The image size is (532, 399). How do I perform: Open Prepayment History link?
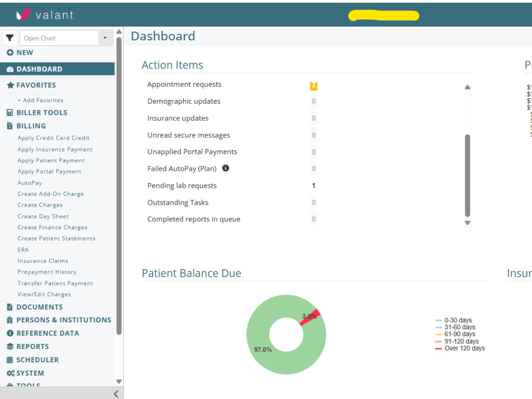pos(47,272)
